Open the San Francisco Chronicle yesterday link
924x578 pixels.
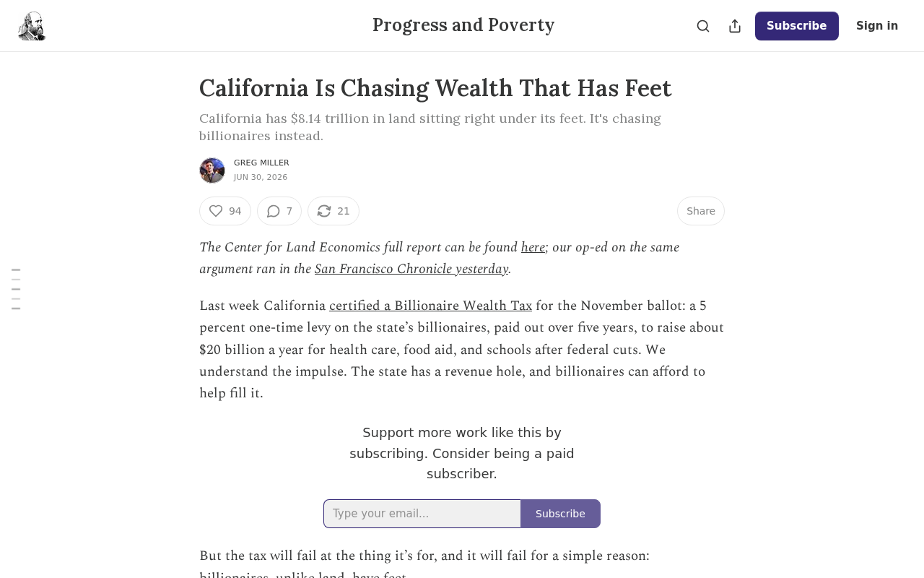click(x=411, y=269)
